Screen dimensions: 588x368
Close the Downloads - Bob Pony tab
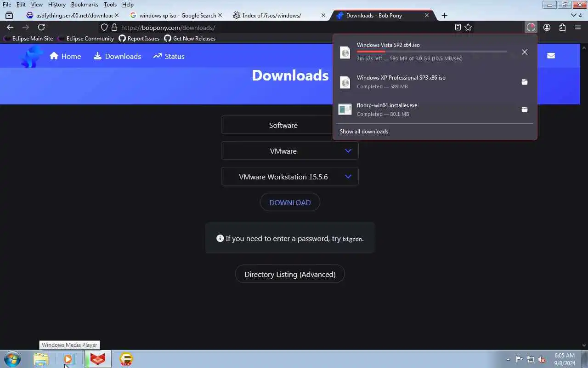pyautogui.click(x=427, y=15)
